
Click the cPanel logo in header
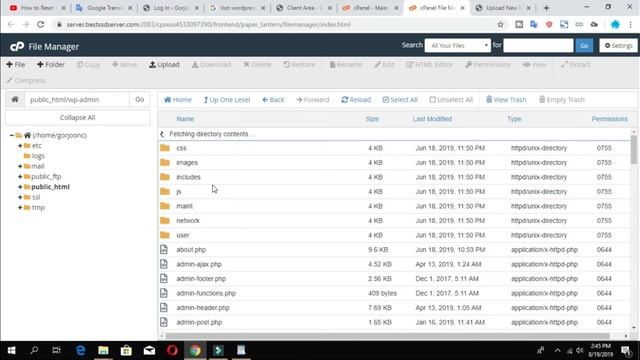[17, 47]
